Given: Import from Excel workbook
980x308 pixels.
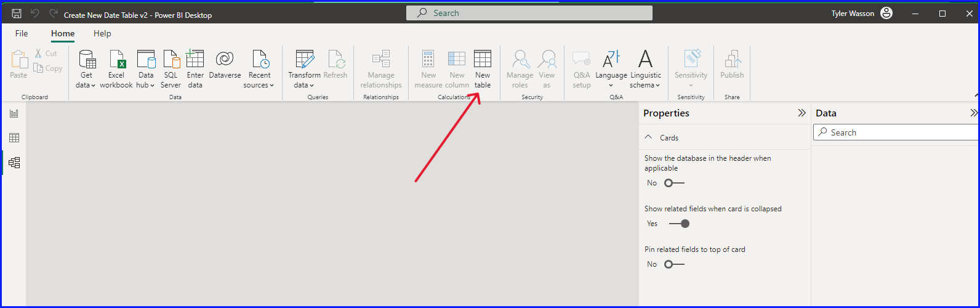Looking at the screenshot, I should [x=116, y=69].
